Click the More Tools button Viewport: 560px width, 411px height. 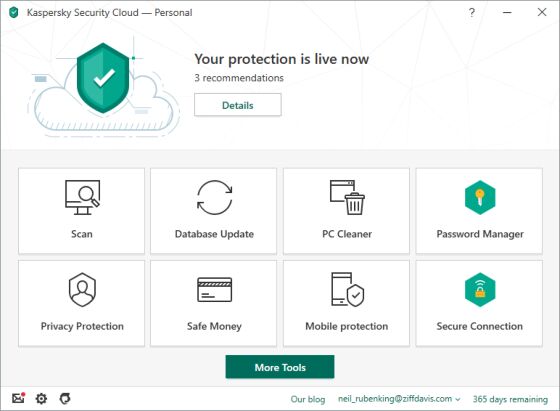point(280,367)
